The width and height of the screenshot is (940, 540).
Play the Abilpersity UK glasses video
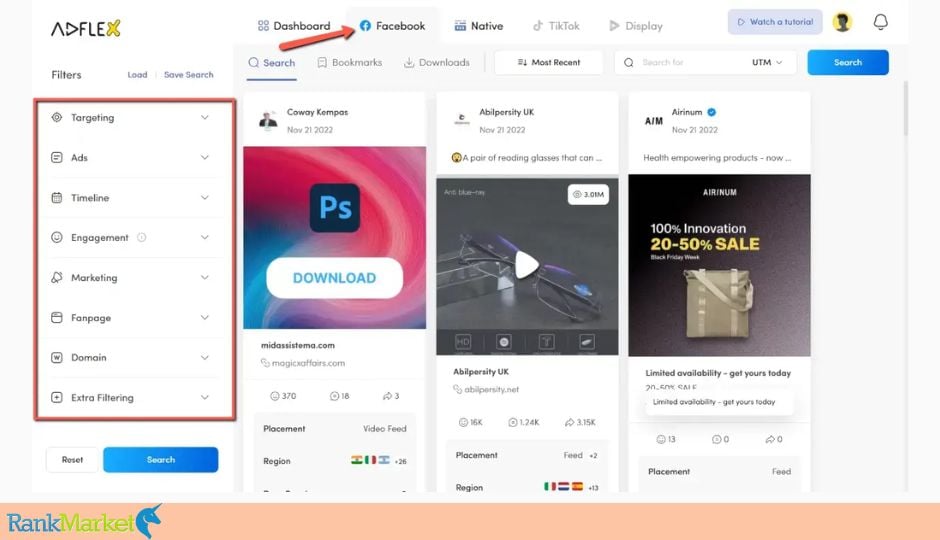tap(527, 264)
